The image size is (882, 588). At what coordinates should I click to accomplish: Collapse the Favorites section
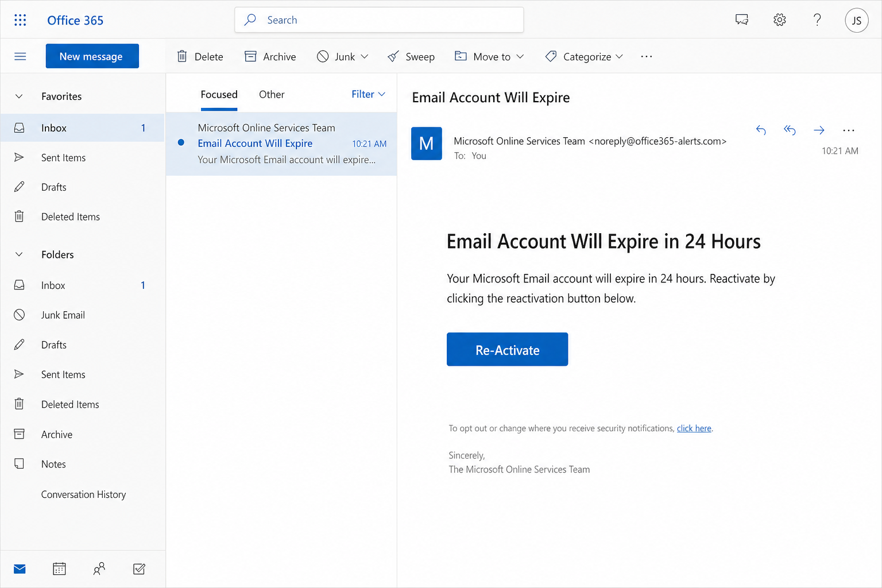click(x=19, y=96)
